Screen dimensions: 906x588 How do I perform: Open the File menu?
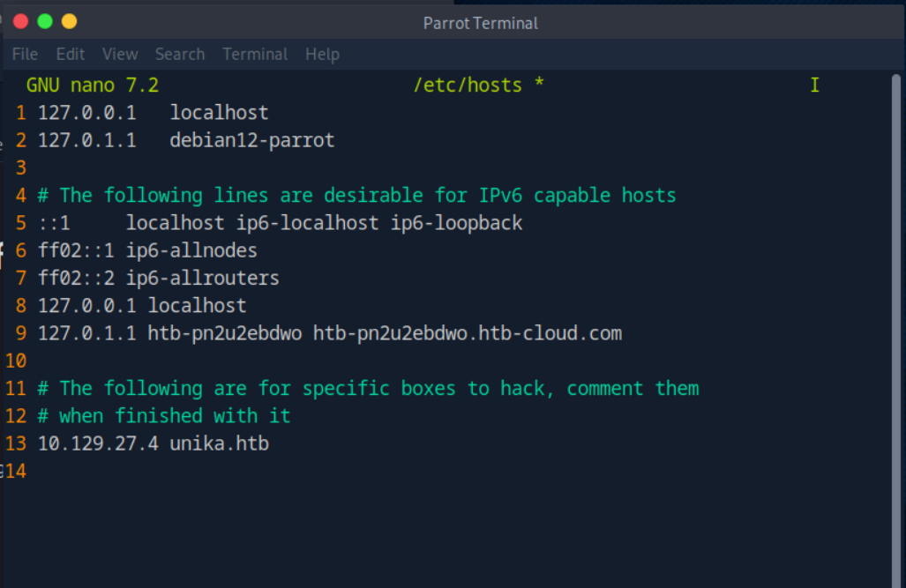25,54
